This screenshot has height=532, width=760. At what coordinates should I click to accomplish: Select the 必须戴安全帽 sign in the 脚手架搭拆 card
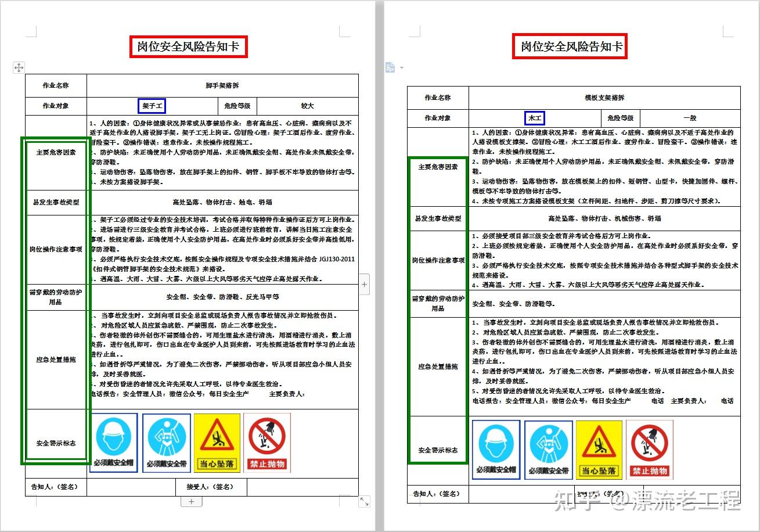point(114,443)
